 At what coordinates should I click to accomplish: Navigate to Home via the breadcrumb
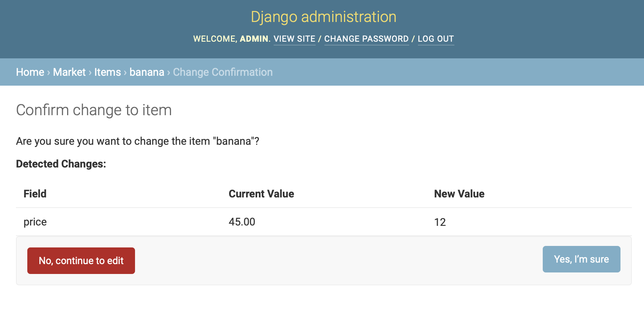tap(30, 72)
